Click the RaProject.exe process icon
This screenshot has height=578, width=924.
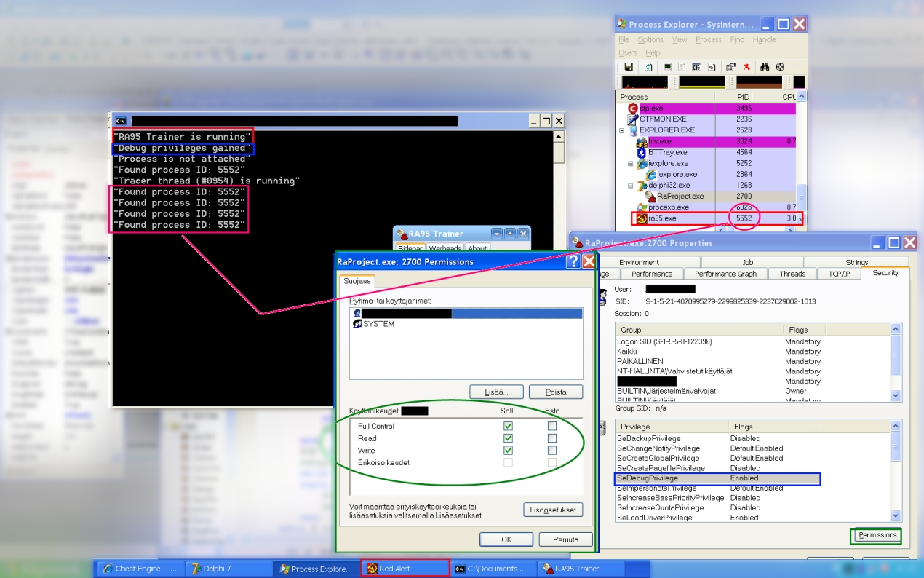coord(650,196)
